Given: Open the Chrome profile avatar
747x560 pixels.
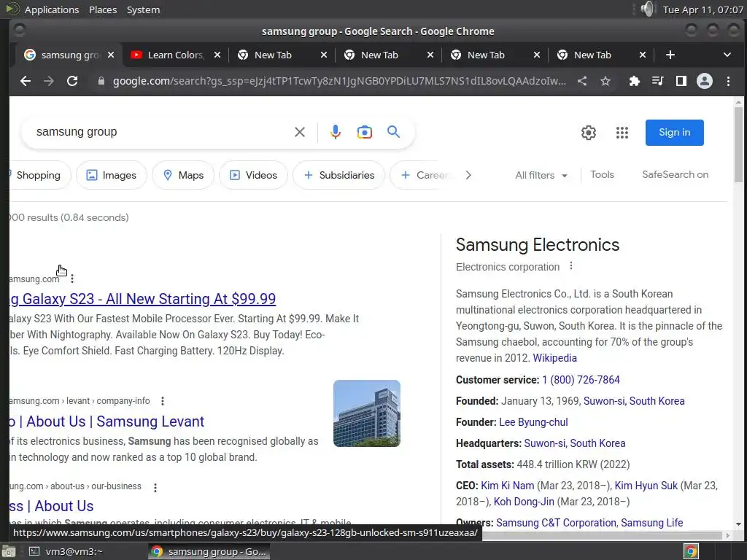Looking at the screenshot, I should tap(705, 81).
